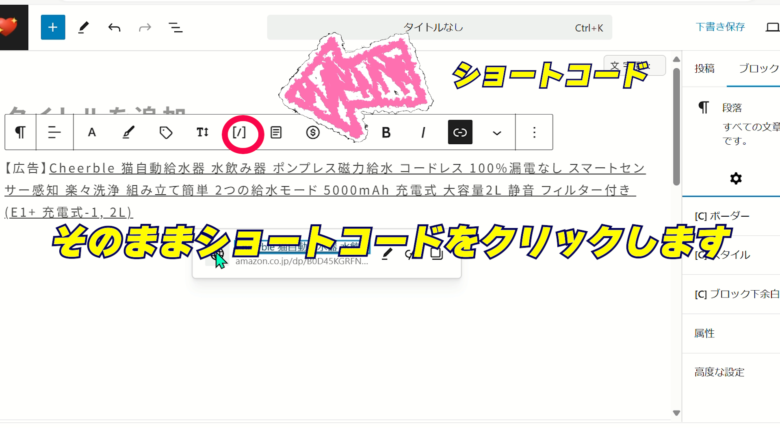Open the text alignment options
780x439 pixels.
pyautogui.click(x=55, y=132)
